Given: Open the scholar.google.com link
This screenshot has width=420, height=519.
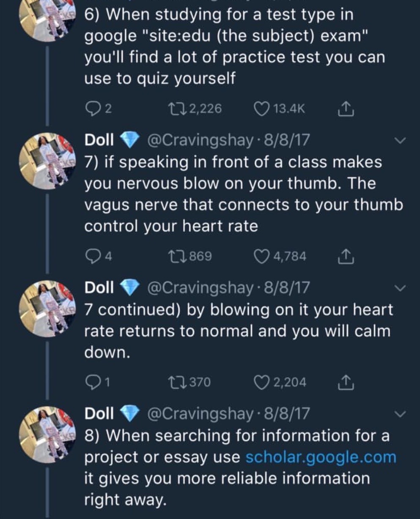Looking at the screenshot, I should [x=321, y=457].
